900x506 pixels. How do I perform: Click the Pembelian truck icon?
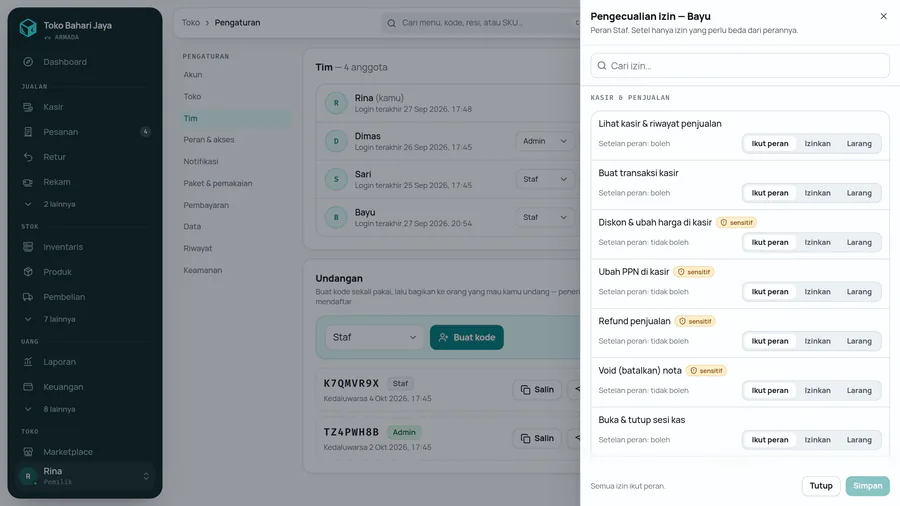tap(28, 297)
